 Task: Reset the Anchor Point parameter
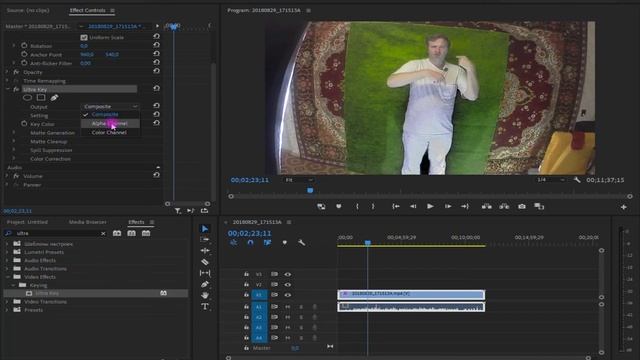pyautogui.click(x=156, y=54)
